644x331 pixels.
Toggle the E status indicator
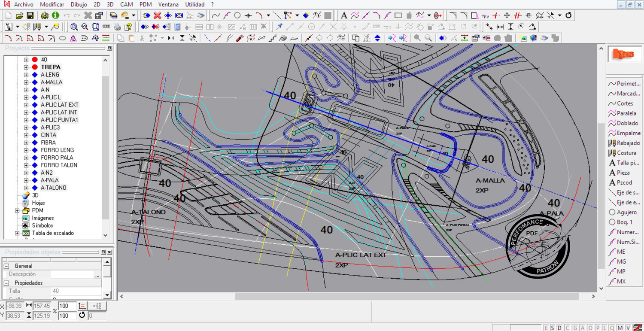(547, 328)
